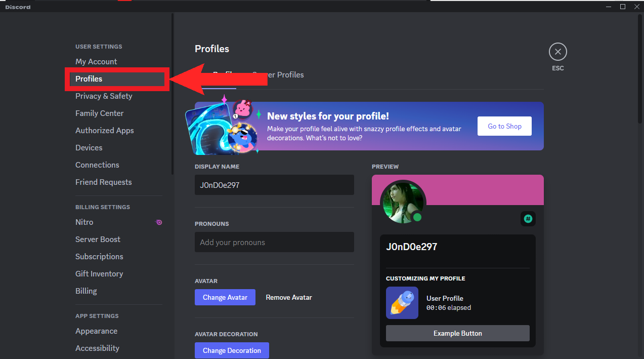Viewport: 644px width, 359px height.
Task: Open the Nitro billing page
Action: [x=84, y=222]
